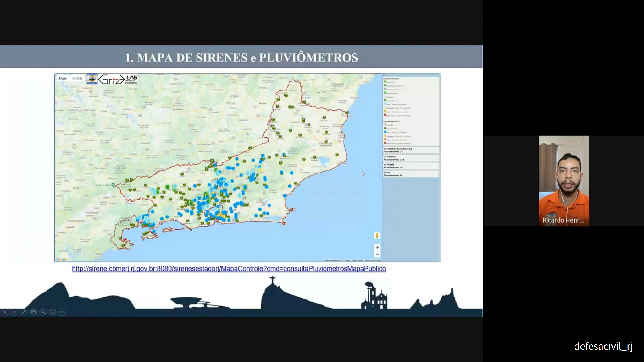Open more slideshow options ellipsis
This screenshot has width=644, height=362.
[62, 312]
